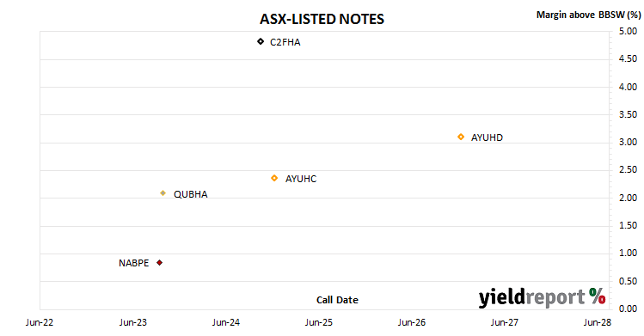This screenshot has width=644, height=336.
Task: Select the C2FHA data label
Action: click(285, 42)
